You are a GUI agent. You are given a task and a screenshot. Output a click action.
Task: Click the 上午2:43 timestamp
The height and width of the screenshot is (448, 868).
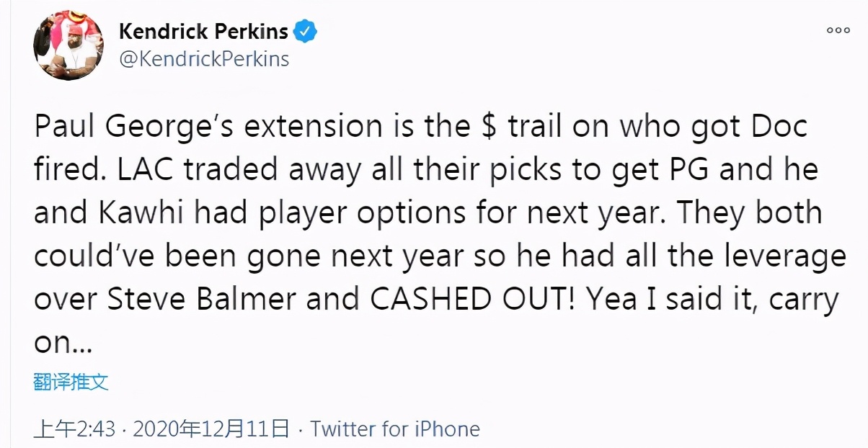tap(75, 430)
